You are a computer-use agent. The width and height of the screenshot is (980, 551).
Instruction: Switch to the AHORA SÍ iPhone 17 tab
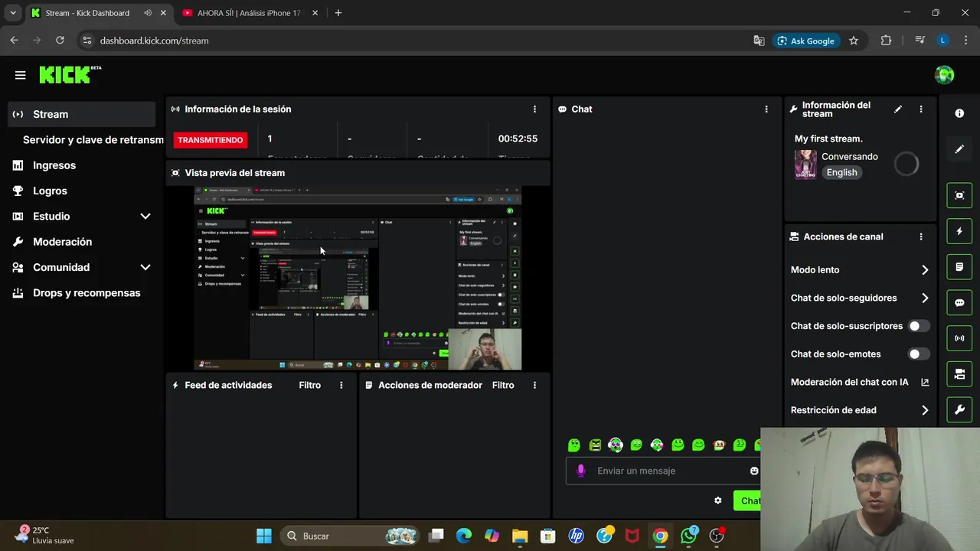coord(250,13)
